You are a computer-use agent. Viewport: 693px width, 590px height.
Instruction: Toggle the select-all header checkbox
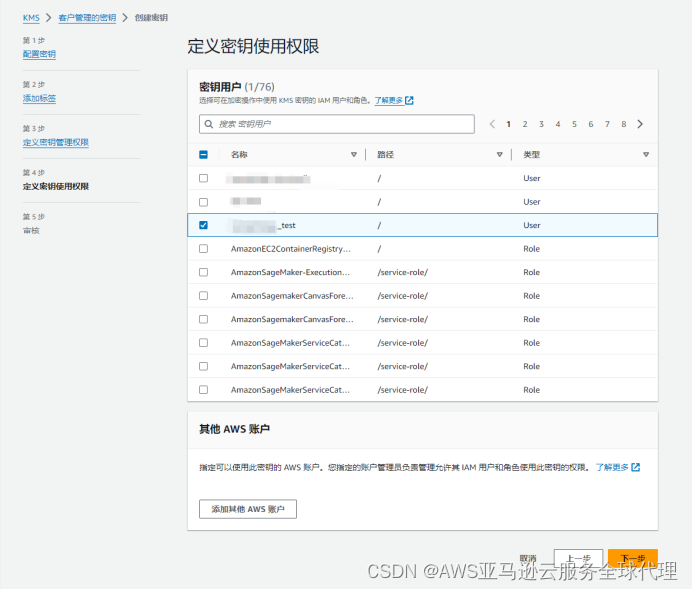tap(203, 155)
